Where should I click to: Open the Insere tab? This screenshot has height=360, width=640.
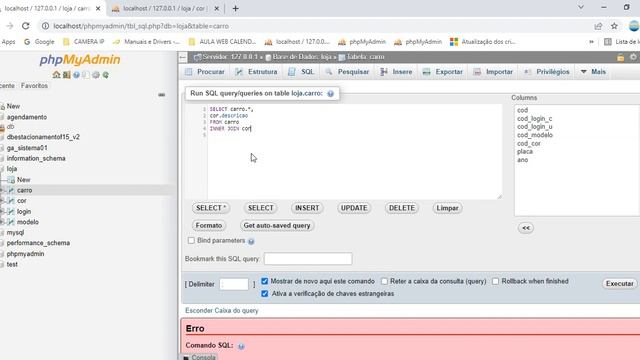tap(396, 72)
